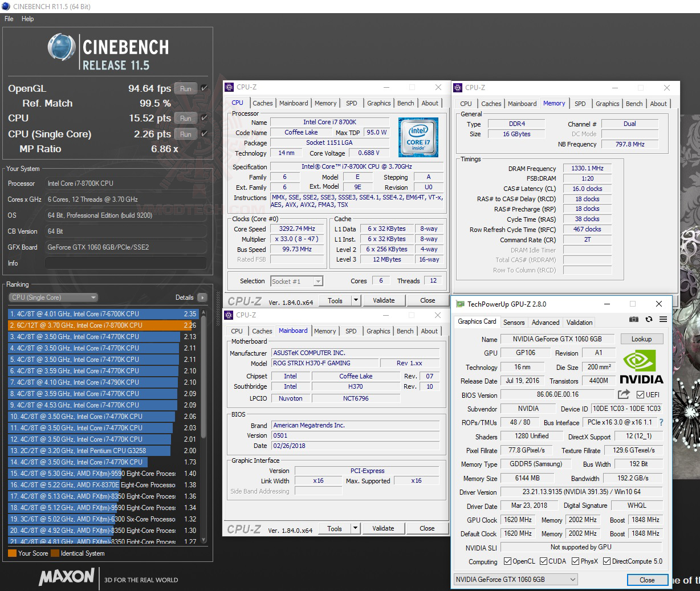Click the Tools button in CPU-Z Mainboard window
This screenshot has height=591, width=700.
click(335, 528)
